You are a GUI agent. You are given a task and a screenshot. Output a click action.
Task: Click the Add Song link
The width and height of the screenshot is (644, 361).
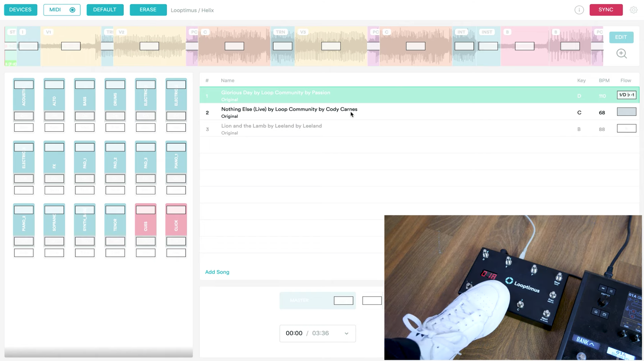217,272
